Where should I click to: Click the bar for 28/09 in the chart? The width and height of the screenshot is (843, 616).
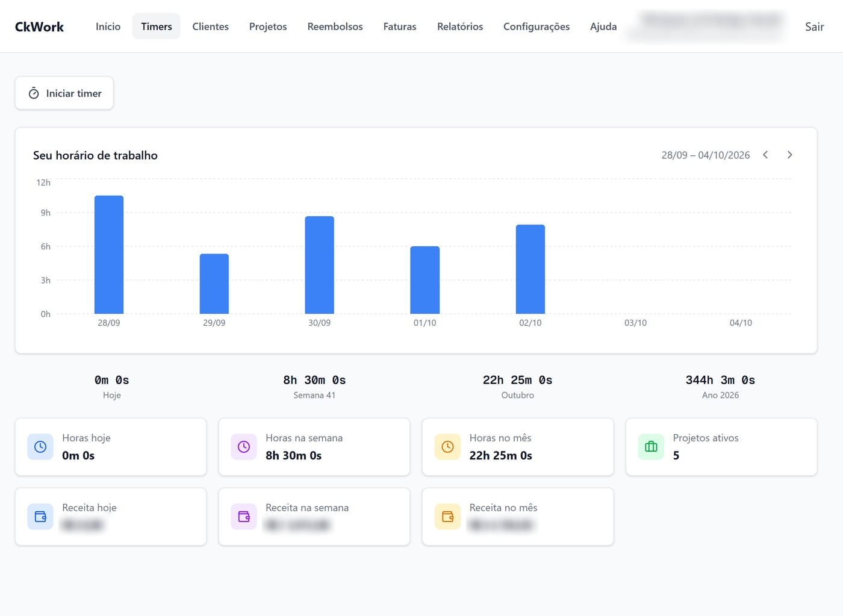tap(109, 255)
